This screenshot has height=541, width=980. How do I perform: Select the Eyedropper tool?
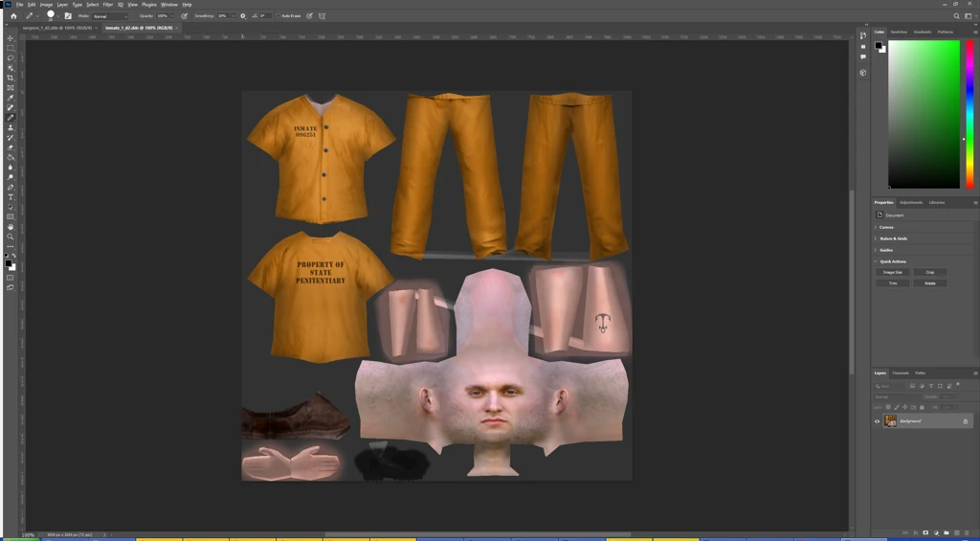point(10,99)
